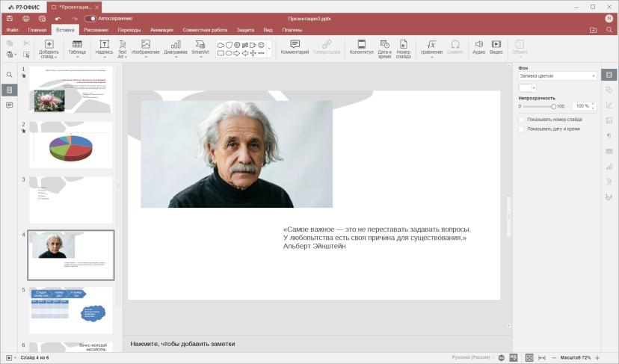The width and height of the screenshot is (619, 364).
Task: Switch to the Главная tab
Action: (x=37, y=30)
